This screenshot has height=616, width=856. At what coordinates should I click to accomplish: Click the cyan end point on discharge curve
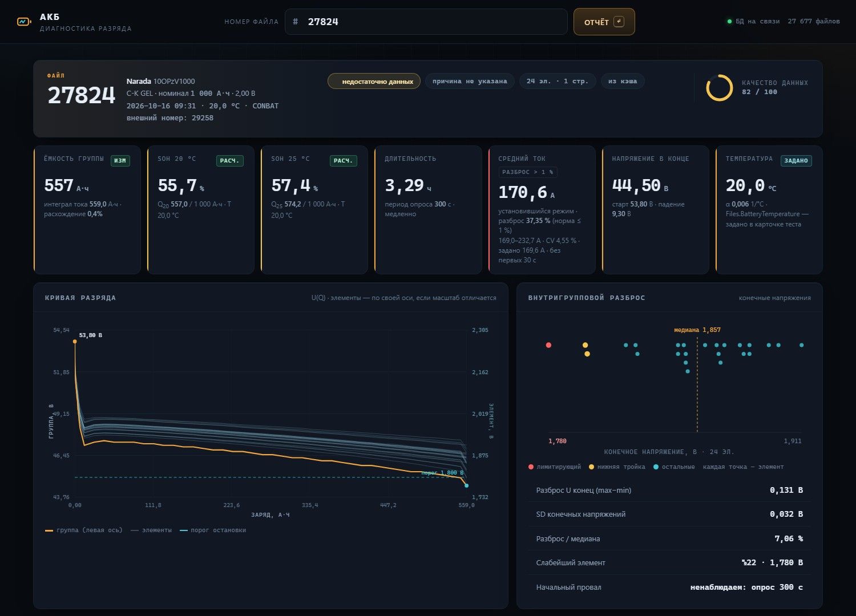coord(466,485)
